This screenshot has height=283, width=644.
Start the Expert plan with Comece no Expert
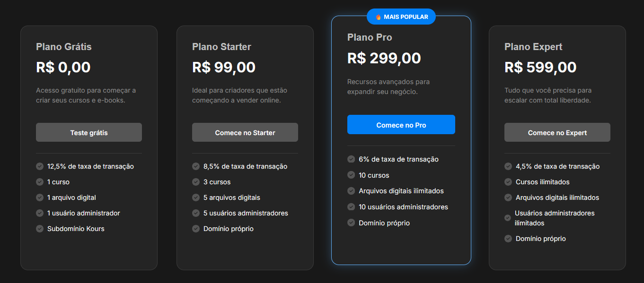pos(557,132)
